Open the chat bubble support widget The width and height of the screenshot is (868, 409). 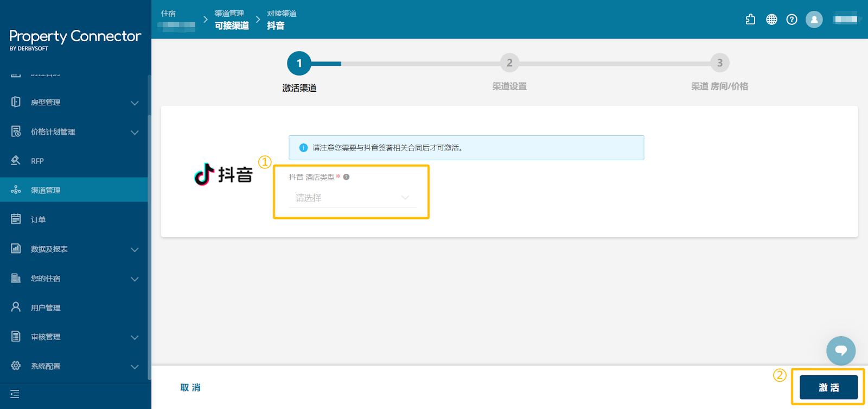point(841,351)
